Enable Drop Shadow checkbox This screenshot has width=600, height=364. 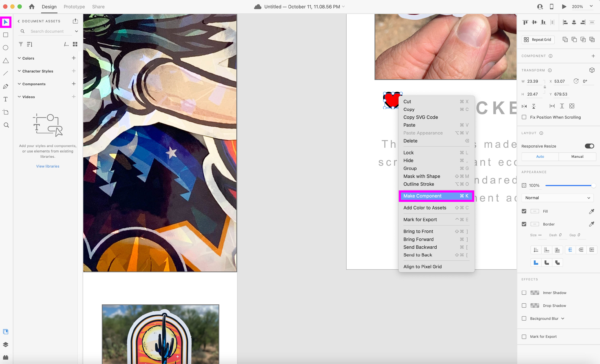click(524, 306)
